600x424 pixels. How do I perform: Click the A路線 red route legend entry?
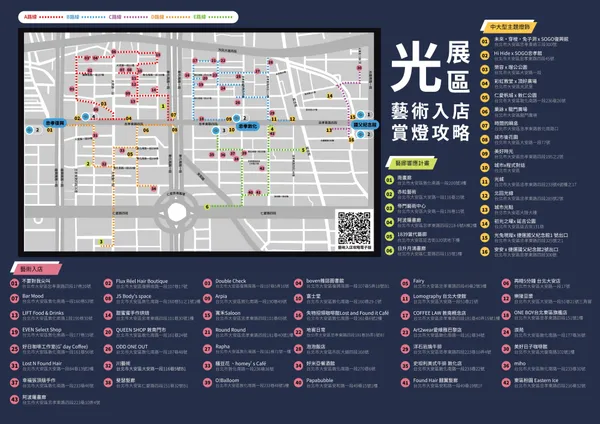[x=43, y=17]
